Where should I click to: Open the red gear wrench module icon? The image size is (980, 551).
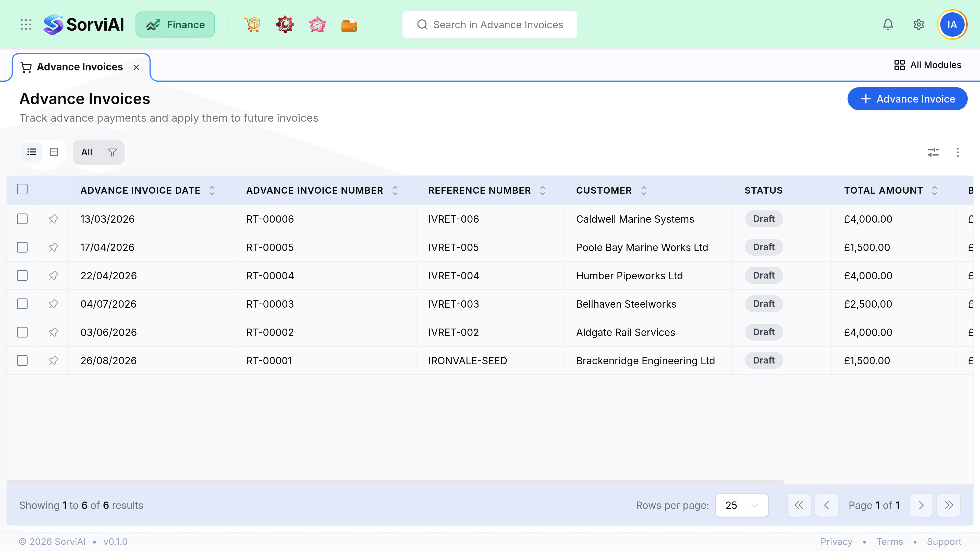tap(285, 25)
